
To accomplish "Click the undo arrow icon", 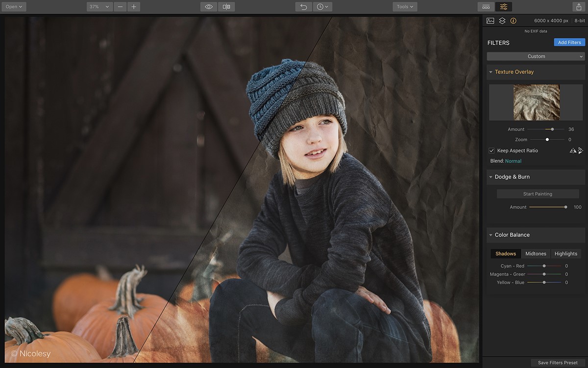I will coord(303,7).
